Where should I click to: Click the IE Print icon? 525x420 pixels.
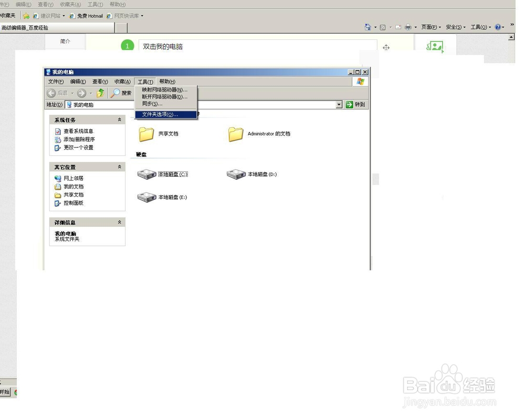click(408, 27)
